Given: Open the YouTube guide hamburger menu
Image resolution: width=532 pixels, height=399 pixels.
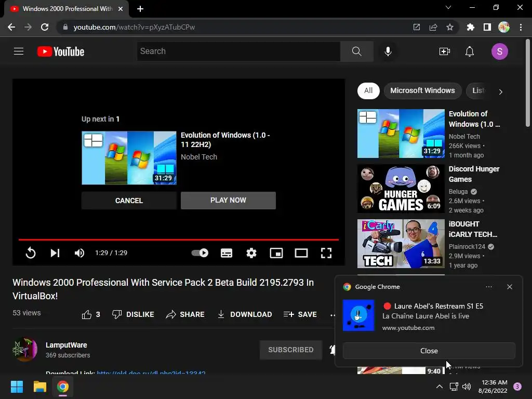Looking at the screenshot, I should [x=19, y=51].
